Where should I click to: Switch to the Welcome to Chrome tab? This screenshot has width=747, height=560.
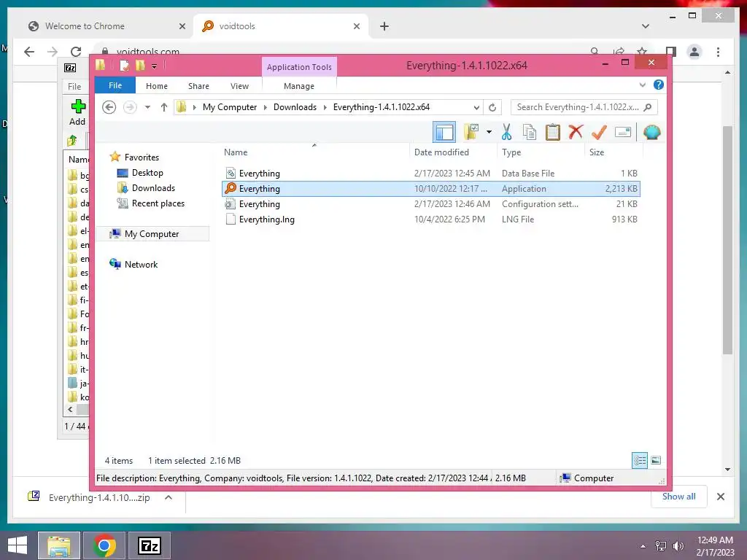[x=85, y=26]
